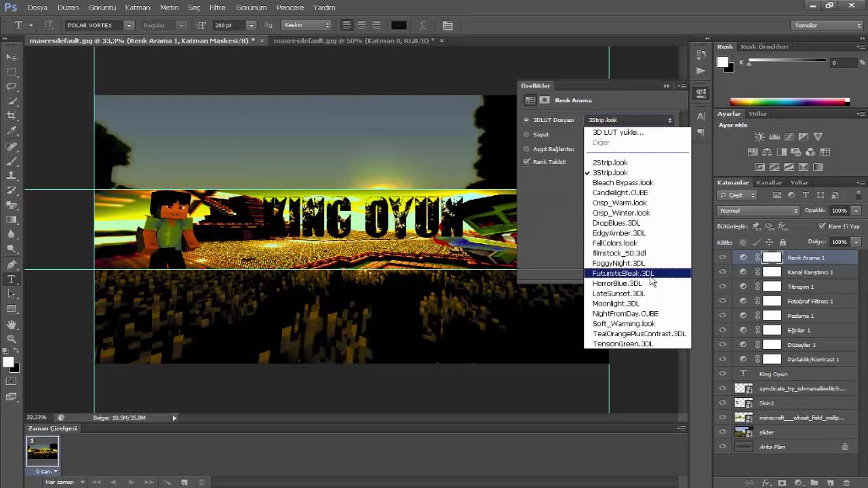
Task: Select the Healing Brush tool
Action: (12, 146)
